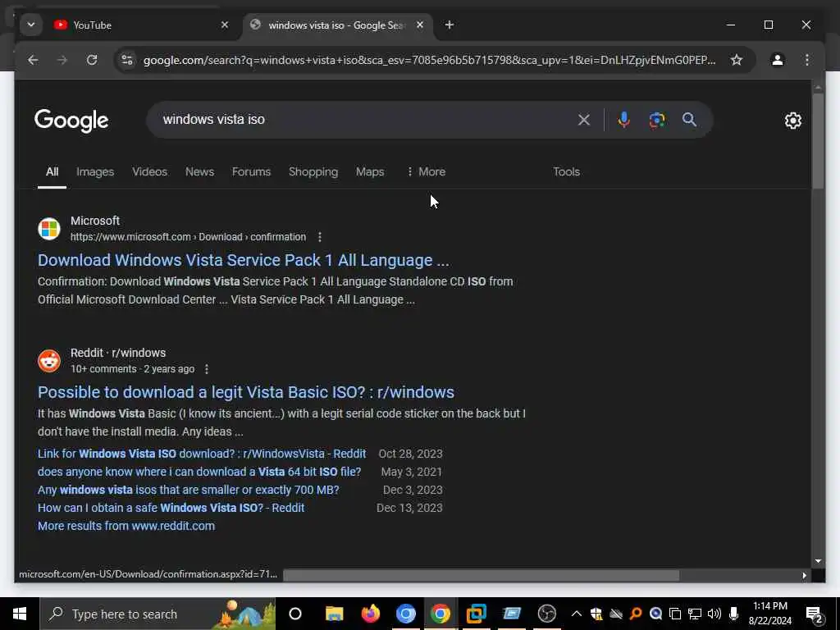This screenshot has height=630, width=840.
Task: Open the Chrome profile avatar
Action: pyautogui.click(x=778, y=60)
